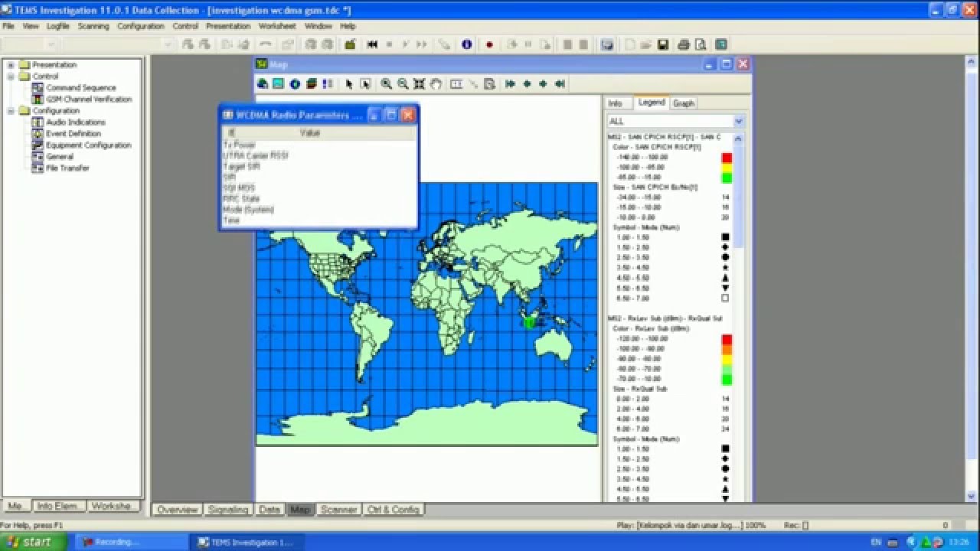
Task: Collapse the Configuration folder node
Action: (11, 111)
